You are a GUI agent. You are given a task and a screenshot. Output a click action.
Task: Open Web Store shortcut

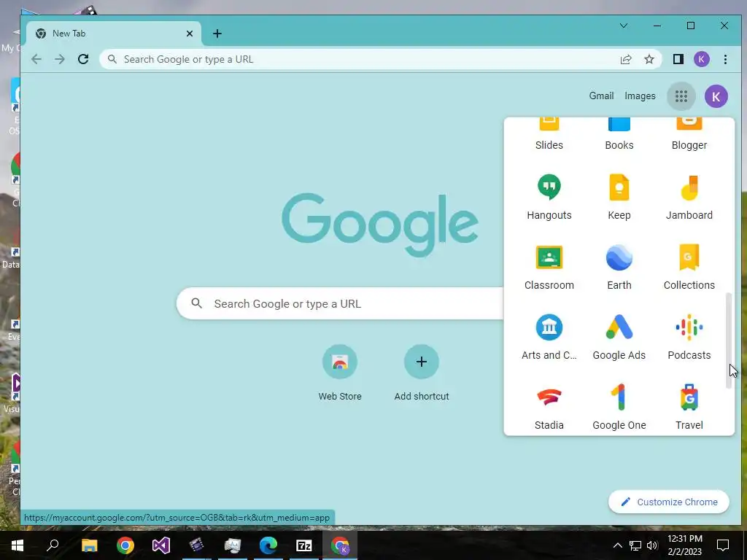(x=340, y=374)
